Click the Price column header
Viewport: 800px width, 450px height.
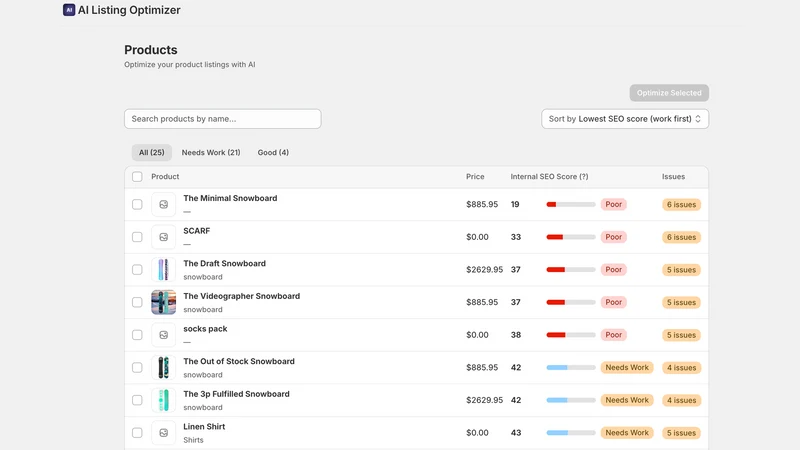pyautogui.click(x=475, y=177)
